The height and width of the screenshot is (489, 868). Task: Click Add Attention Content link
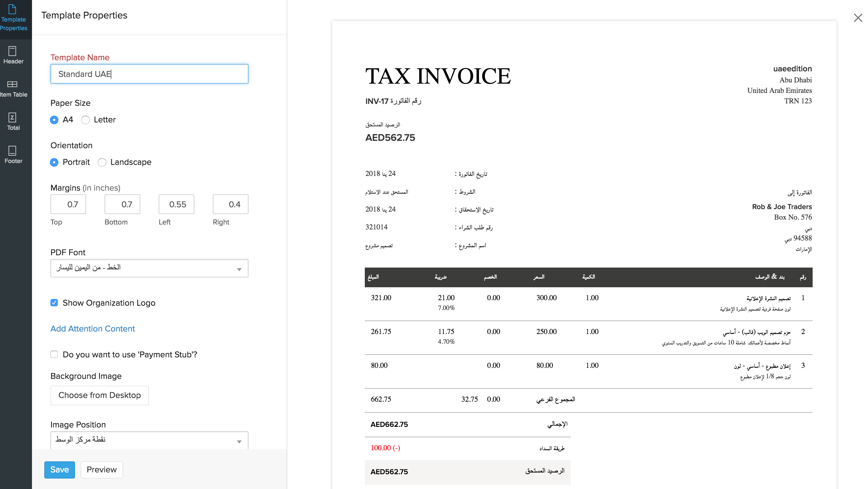click(x=93, y=328)
